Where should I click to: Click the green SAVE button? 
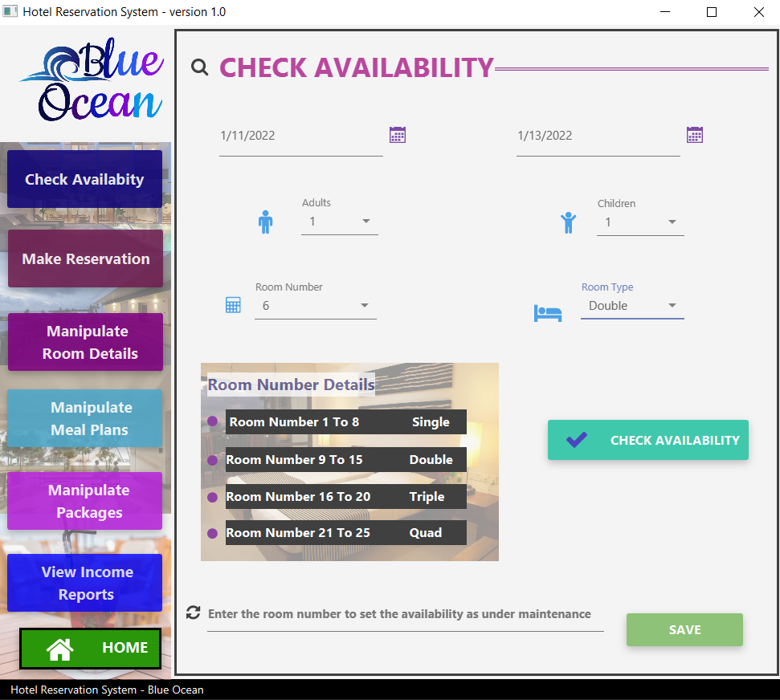point(684,629)
